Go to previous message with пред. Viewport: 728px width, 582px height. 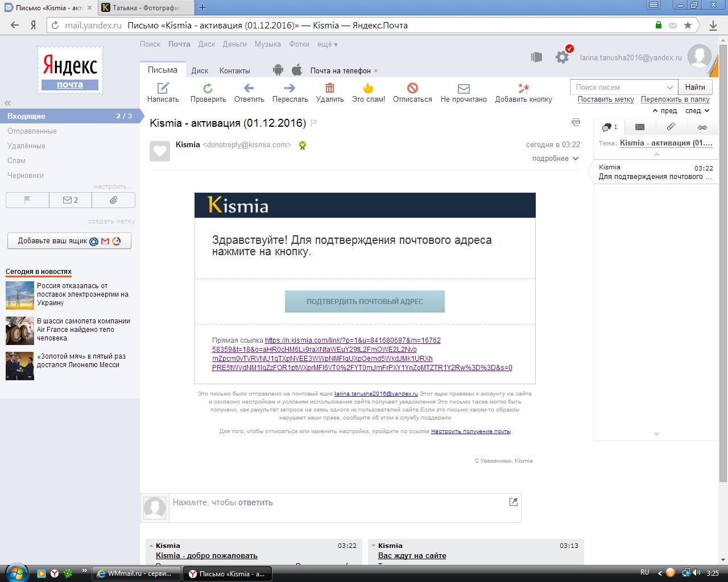664,111
